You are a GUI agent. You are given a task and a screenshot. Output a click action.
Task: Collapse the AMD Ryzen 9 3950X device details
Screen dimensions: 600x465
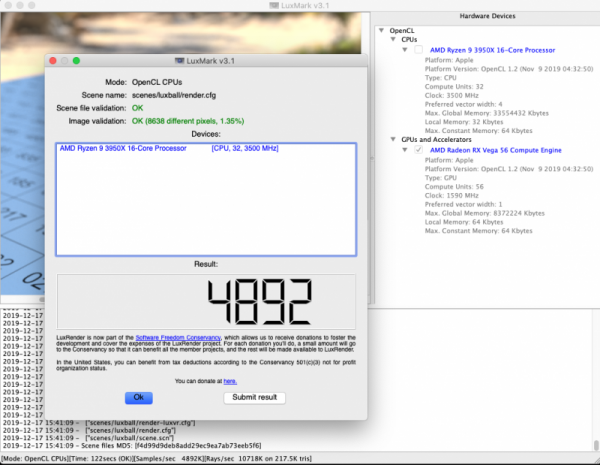tap(405, 50)
